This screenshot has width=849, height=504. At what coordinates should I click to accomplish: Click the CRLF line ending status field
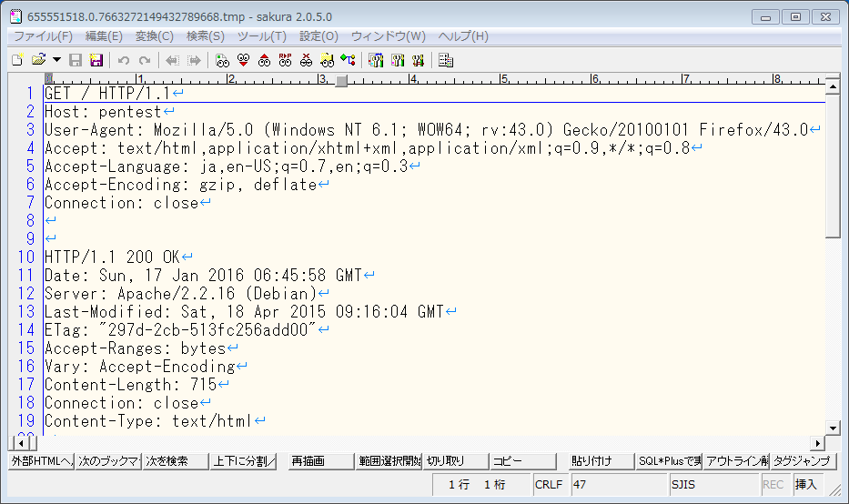click(549, 485)
